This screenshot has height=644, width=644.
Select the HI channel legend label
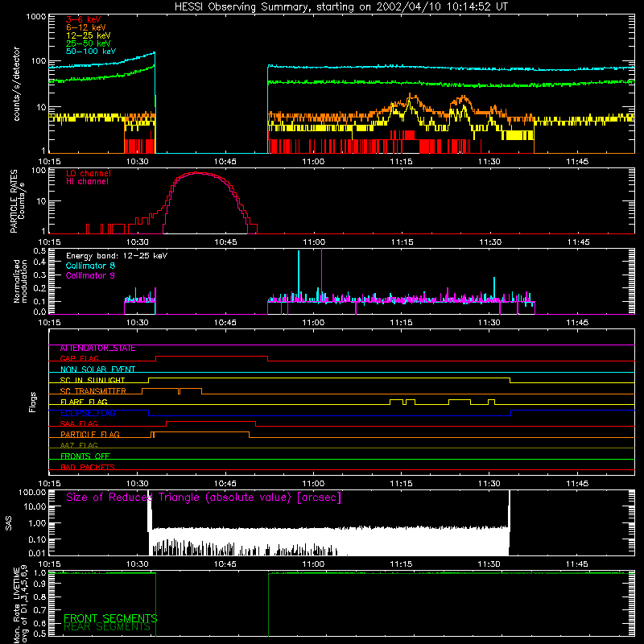(x=87, y=182)
